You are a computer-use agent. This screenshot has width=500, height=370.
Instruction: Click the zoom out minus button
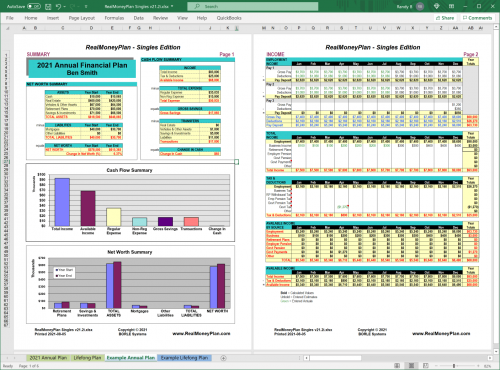click(x=436, y=366)
